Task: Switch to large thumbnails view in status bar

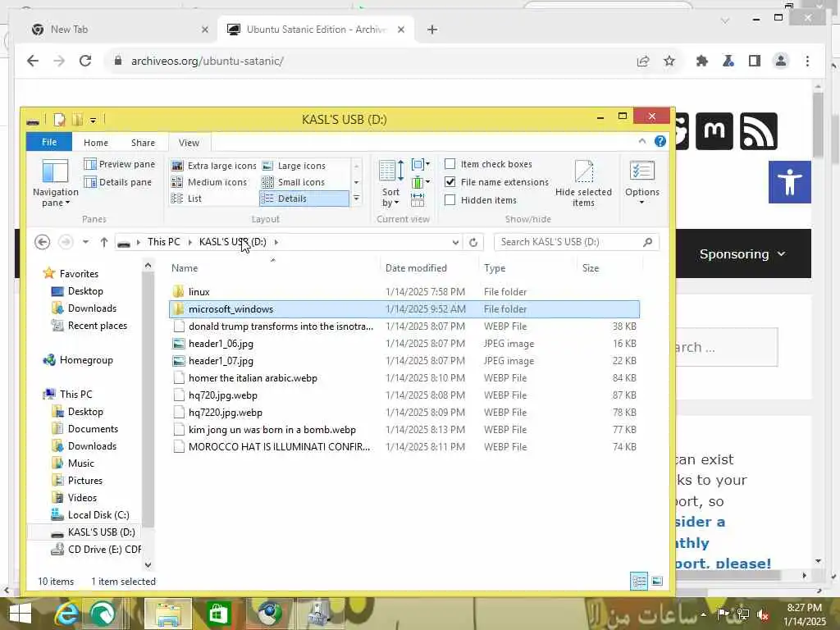Action: coord(657,582)
